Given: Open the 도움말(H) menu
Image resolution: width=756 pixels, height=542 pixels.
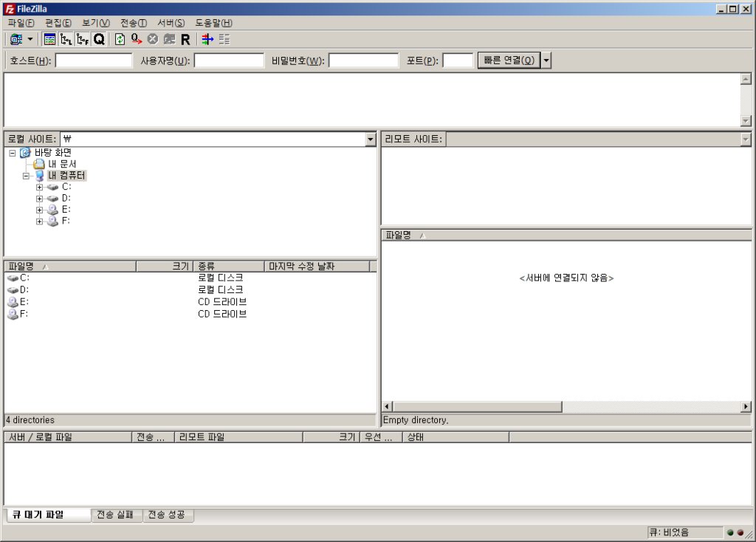Looking at the screenshot, I should click(x=213, y=23).
